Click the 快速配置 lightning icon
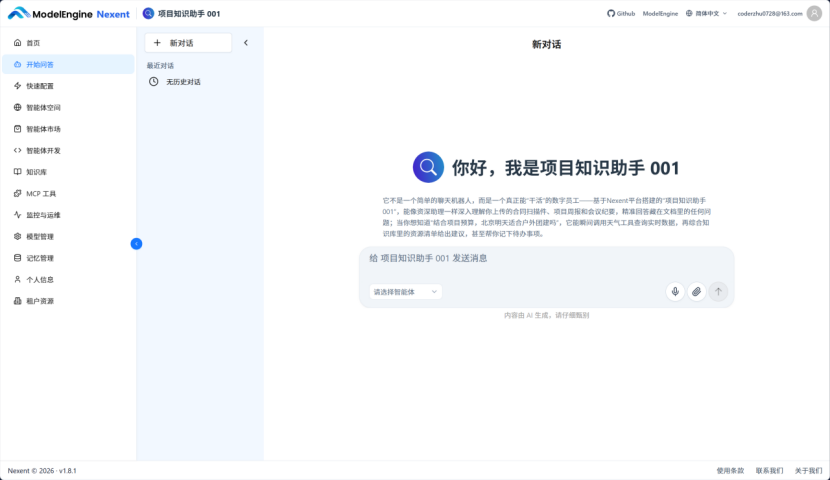830x480 pixels. (x=17, y=86)
